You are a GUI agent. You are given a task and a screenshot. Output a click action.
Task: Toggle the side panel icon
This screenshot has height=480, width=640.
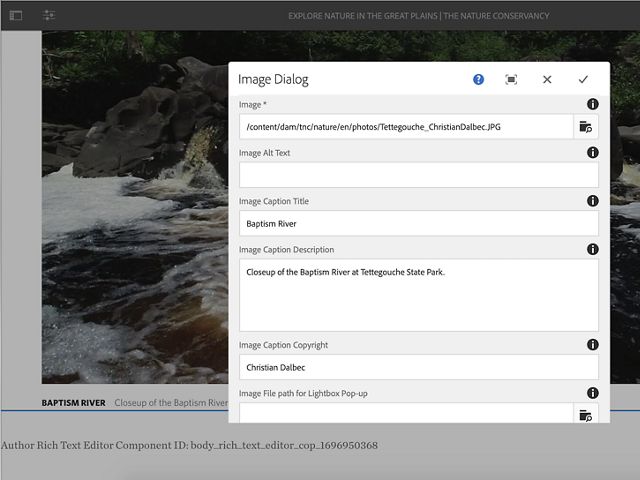pyautogui.click(x=16, y=16)
